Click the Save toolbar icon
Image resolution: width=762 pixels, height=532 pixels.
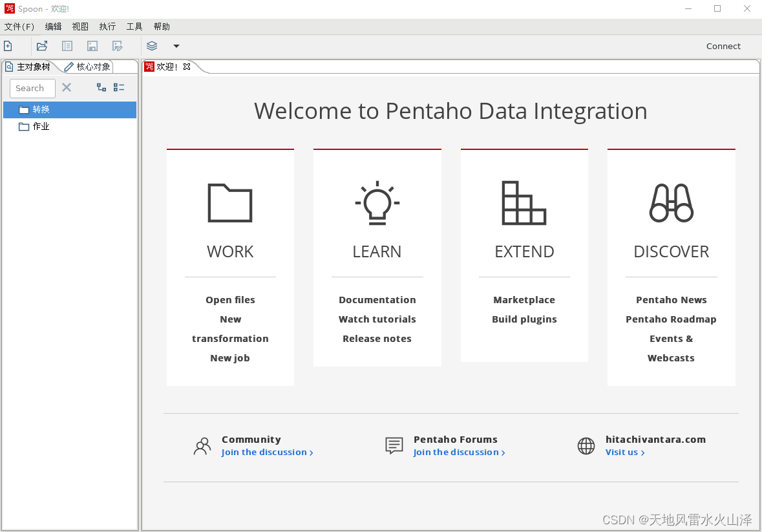click(x=92, y=46)
